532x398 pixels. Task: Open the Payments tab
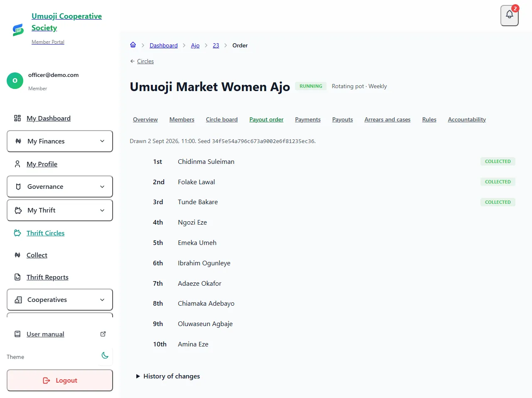tap(308, 119)
